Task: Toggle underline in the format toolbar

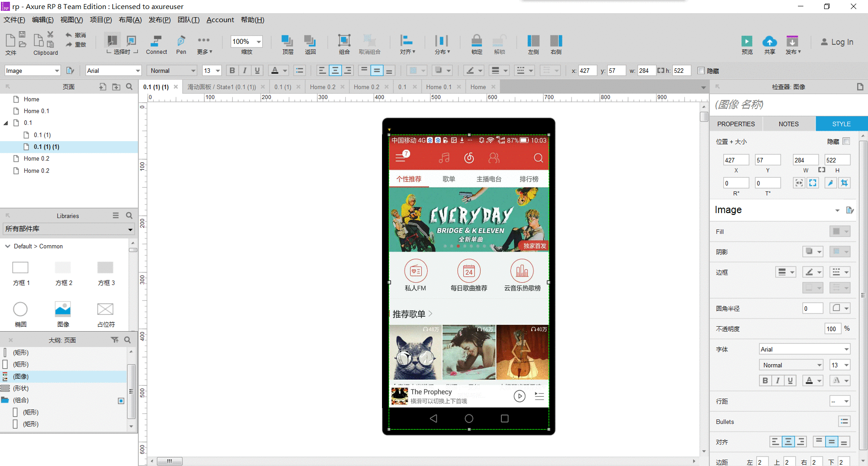Action: [257, 71]
